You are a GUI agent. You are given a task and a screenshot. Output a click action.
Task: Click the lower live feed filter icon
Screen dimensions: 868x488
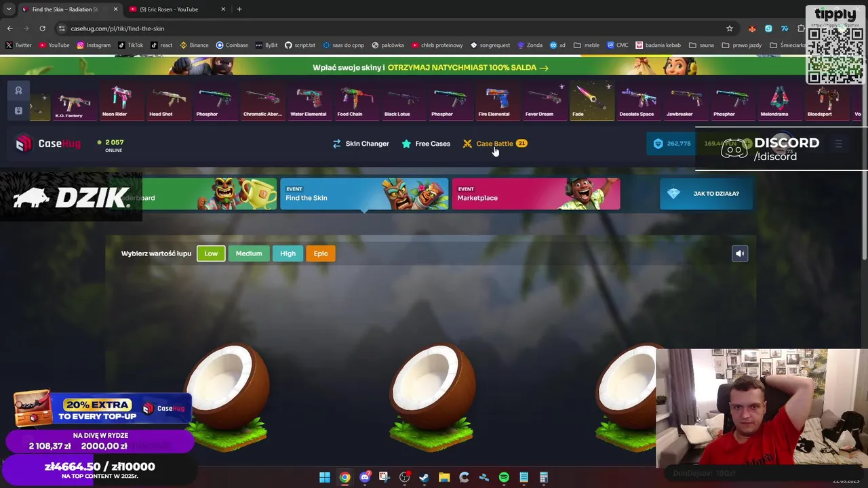pyautogui.click(x=18, y=110)
